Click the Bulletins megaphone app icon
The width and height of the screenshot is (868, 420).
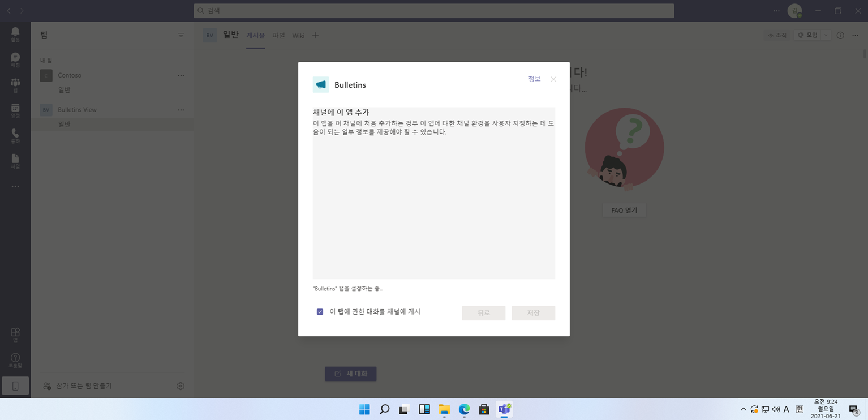point(321,85)
